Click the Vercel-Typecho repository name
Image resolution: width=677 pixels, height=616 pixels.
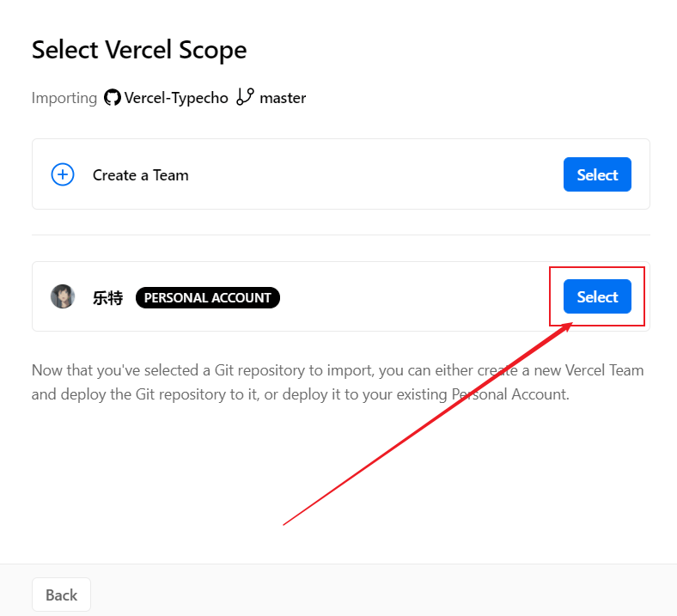tap(176, 98)
